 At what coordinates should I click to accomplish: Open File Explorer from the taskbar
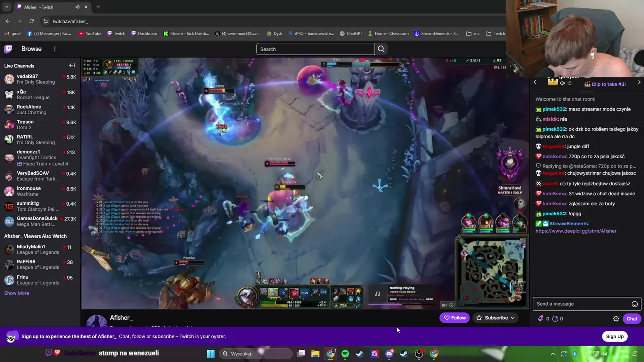(315, 354)
